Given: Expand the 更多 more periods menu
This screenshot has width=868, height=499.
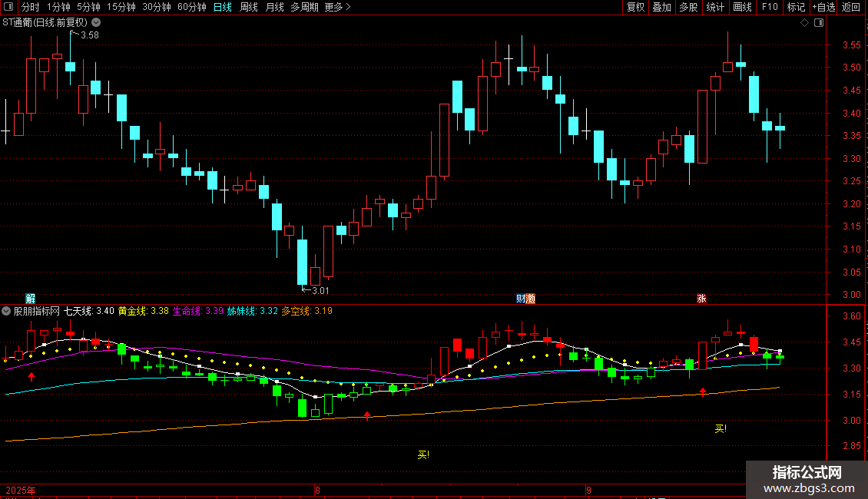Looking at the screenshot, I should (338, 7).
